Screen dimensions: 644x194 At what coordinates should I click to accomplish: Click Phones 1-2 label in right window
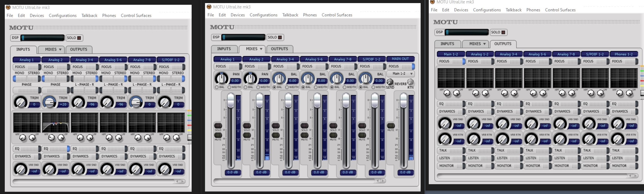point(623,54)
